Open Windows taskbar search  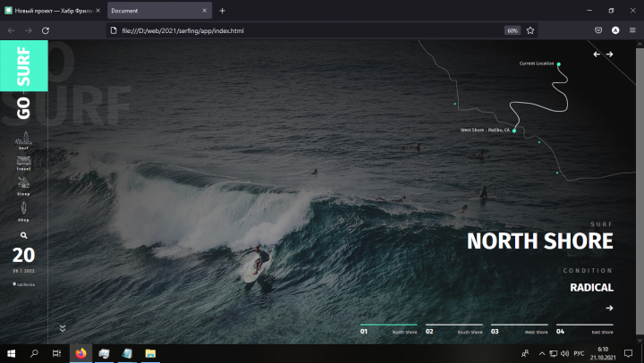tap(34, 353)
